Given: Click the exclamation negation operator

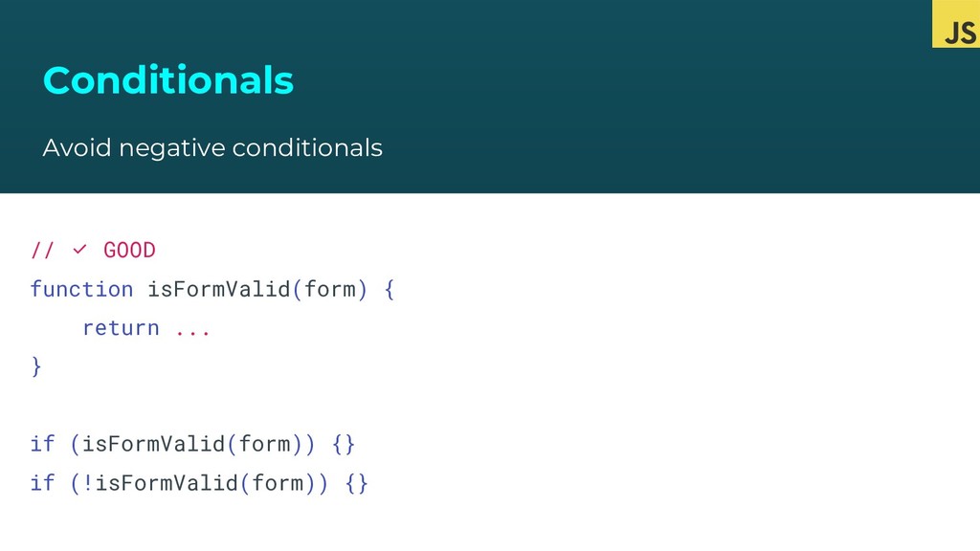Looking at the screenshot, I should (88, 483).
